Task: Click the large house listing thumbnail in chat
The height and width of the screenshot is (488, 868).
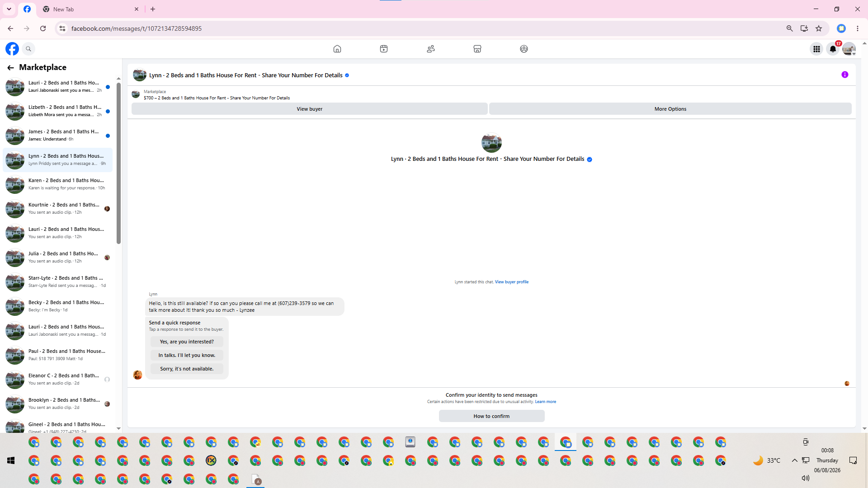Action: click(491, 143)
